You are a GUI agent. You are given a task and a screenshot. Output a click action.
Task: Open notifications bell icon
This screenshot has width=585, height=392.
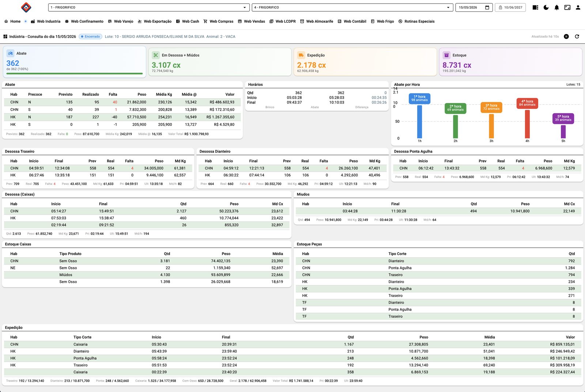tap(556, 7)
